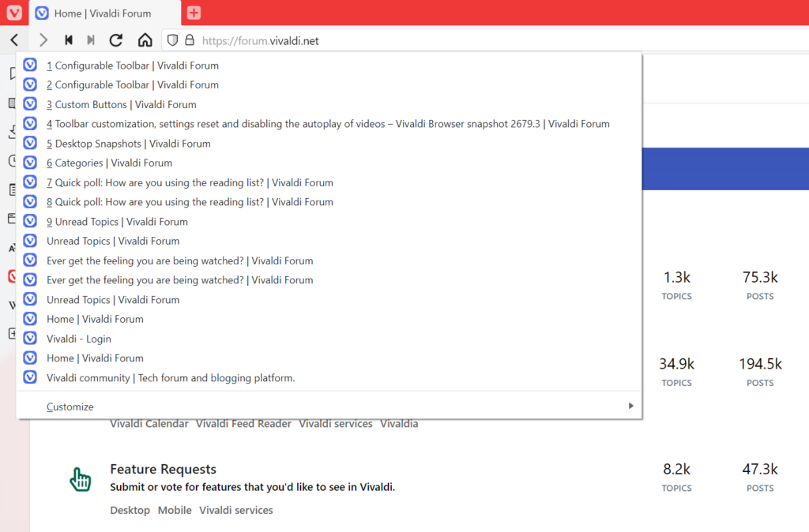Click the 194.5k posts count
809x532 pixels.
tap(760, 364)
